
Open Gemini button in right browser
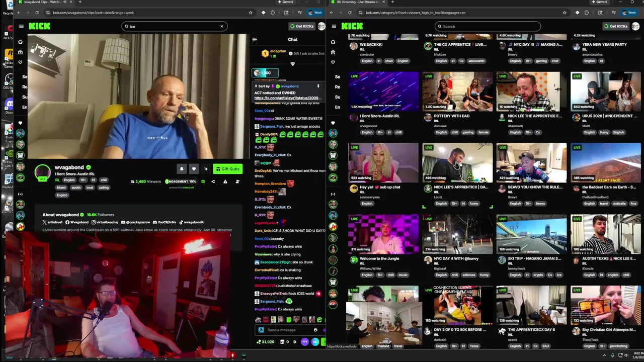click(x=599, y=2)
